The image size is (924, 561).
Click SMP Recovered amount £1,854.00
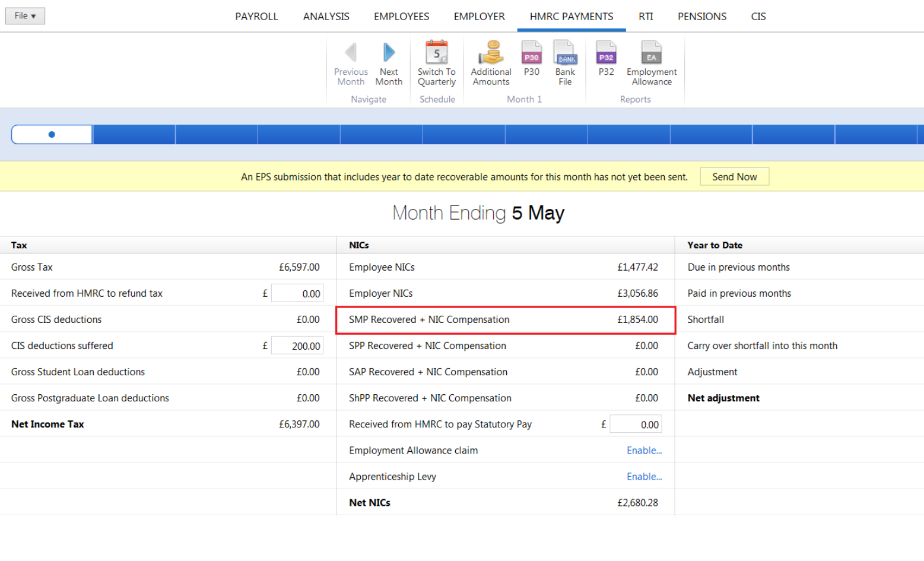point(637,319)
